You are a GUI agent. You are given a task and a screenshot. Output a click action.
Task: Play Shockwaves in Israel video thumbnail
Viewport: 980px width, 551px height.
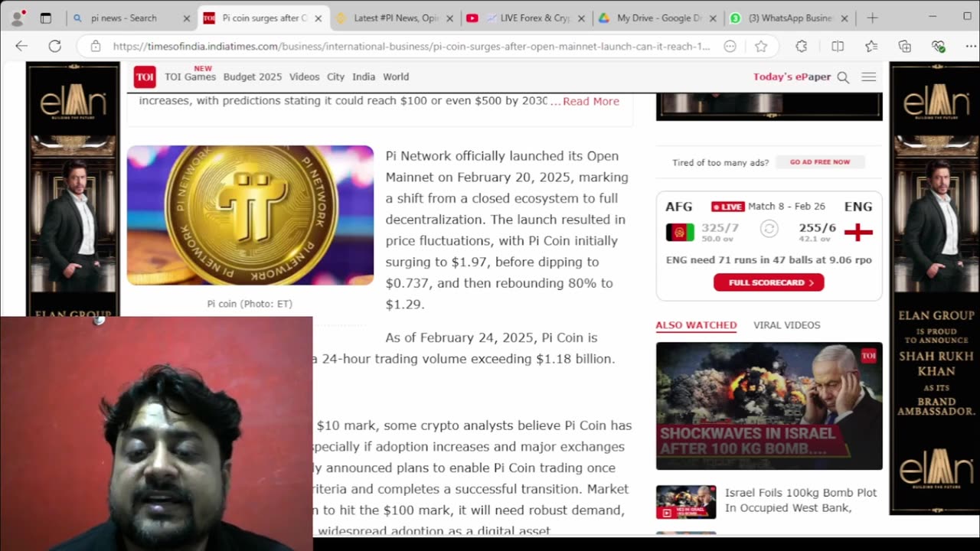769,406
